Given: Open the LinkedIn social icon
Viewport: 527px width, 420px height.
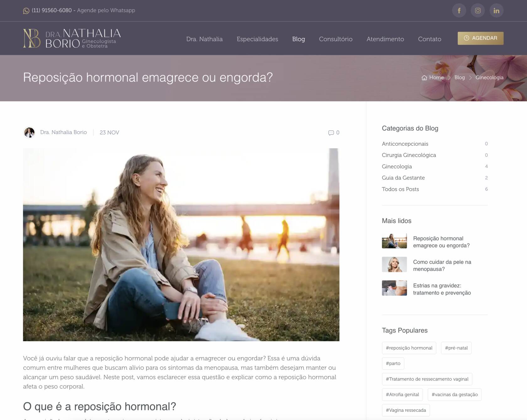Looking at the screenshot, I should click(x=496, y=11).
